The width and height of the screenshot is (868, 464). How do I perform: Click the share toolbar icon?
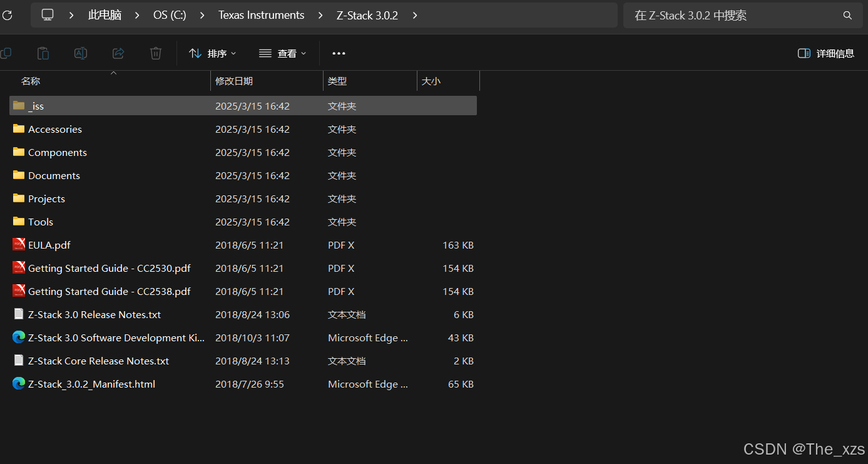click(118, 53)
